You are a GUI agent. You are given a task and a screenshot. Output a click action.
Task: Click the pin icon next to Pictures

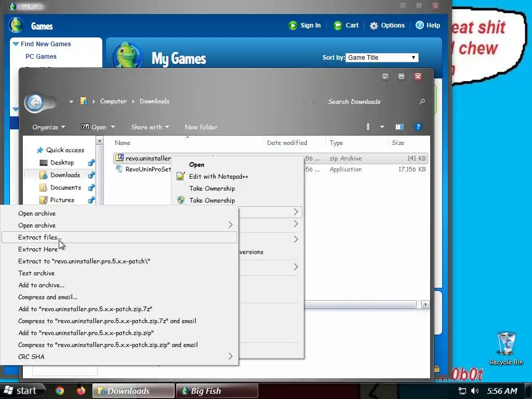91,200
